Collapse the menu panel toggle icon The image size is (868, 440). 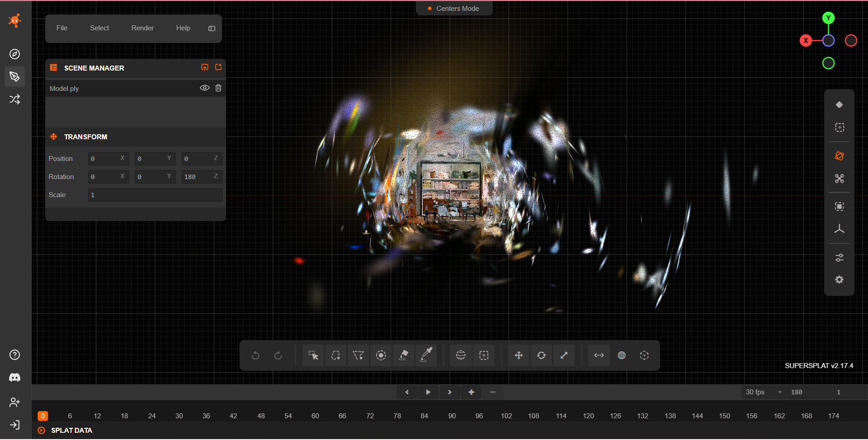tap(212, 28)
